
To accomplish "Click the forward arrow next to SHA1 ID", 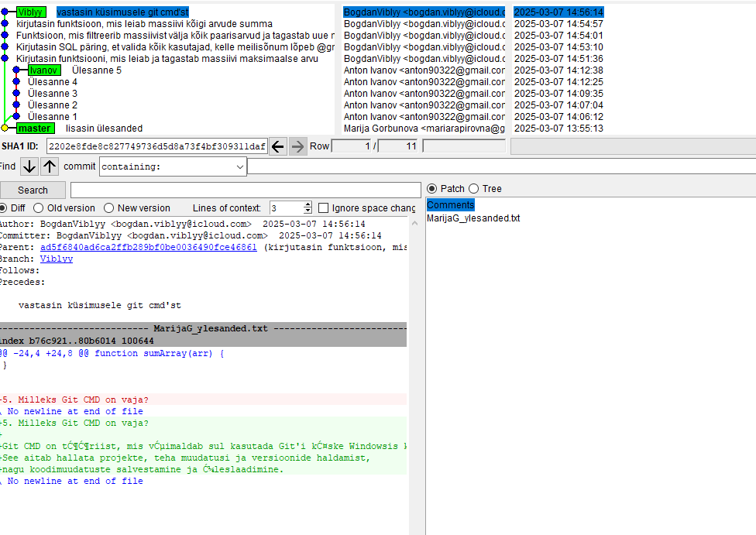I will coord(297,146).
